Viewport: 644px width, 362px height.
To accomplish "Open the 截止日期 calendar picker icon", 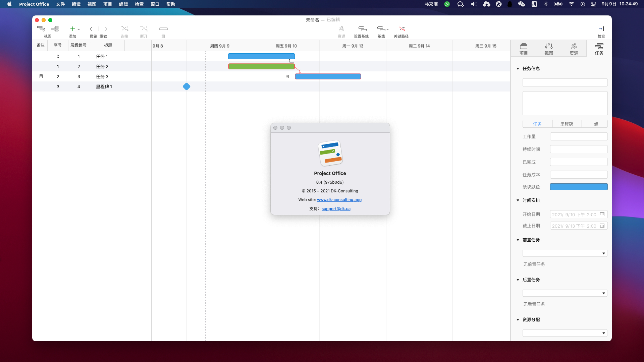I will point(602,226).
